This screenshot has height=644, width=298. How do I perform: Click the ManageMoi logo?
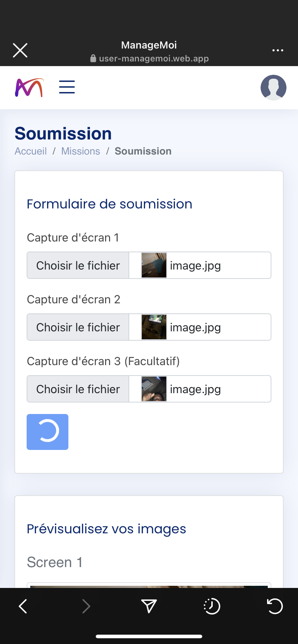[x=29, y=88]
